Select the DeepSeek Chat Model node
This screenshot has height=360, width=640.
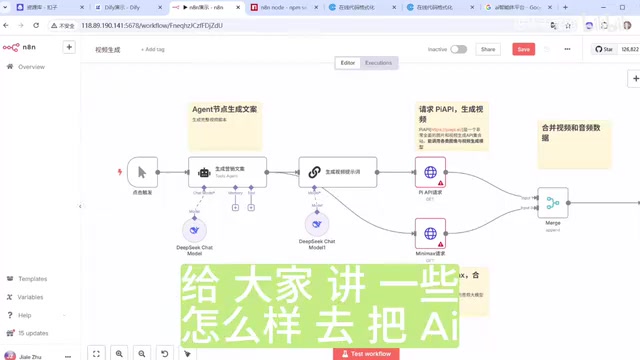pos(194,230)
